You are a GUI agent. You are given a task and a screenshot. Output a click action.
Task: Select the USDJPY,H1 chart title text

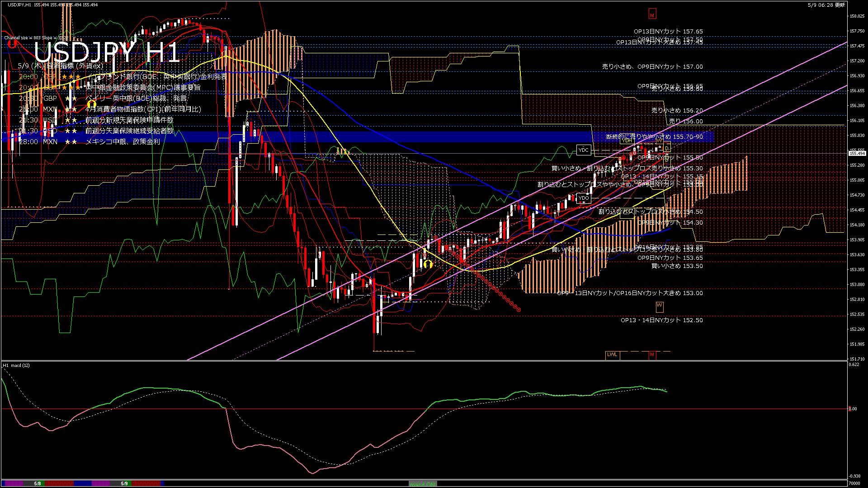[19, 5]
